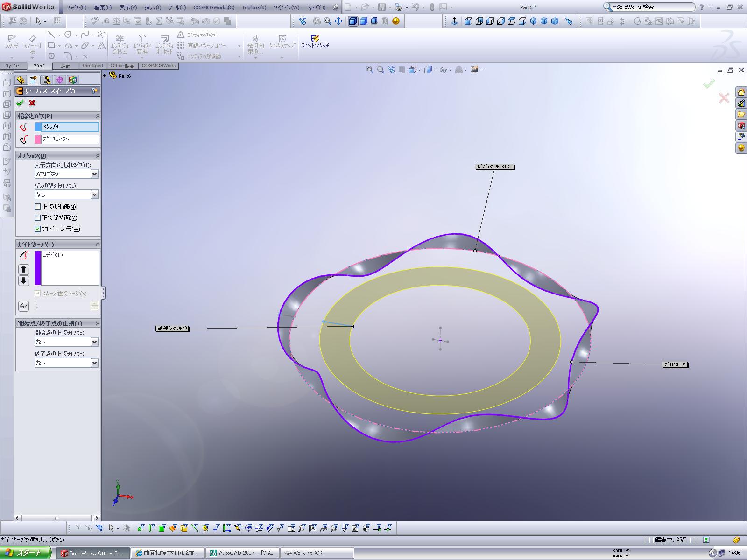This screenshot has width=747, height=560.
Task: Click the ラピッドスケッチ rapid sketch tool
Action: tap(315, 41)
